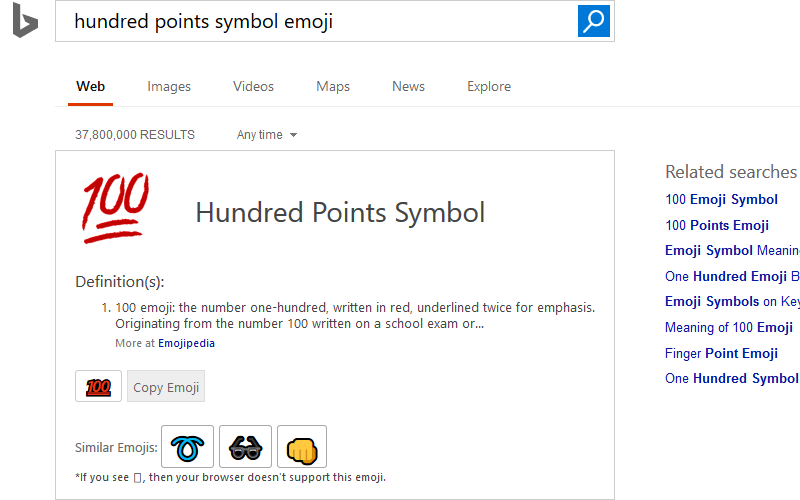The width and height of the screenshot is (800, 500).
Task: Select the blue curly loop similar emoji
Action: [187, 446]
